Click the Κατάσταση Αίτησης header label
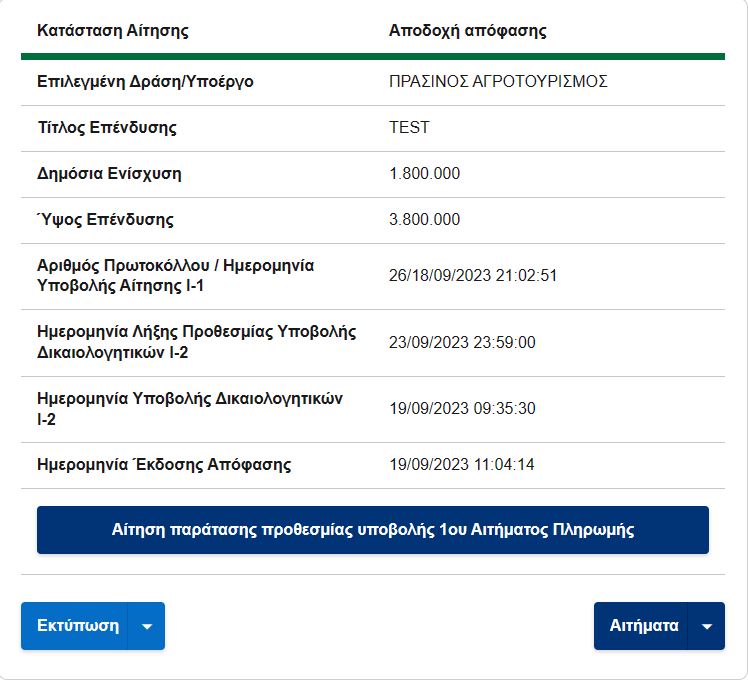Screen dimensions: 748x683 113,31
